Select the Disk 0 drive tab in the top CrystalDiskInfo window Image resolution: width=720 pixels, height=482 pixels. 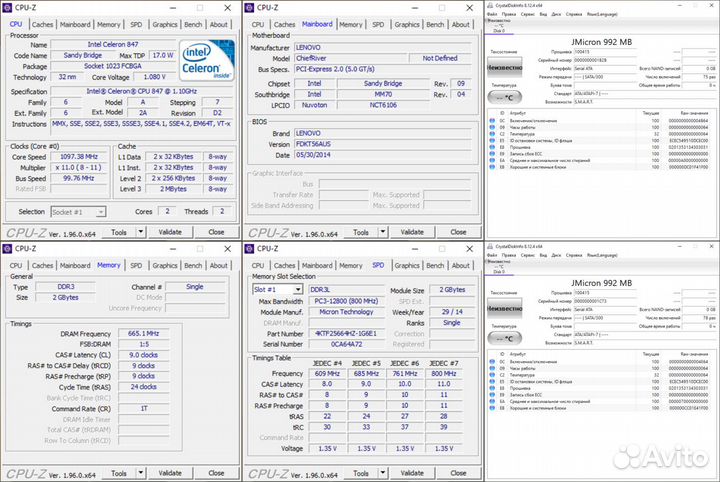499,28
